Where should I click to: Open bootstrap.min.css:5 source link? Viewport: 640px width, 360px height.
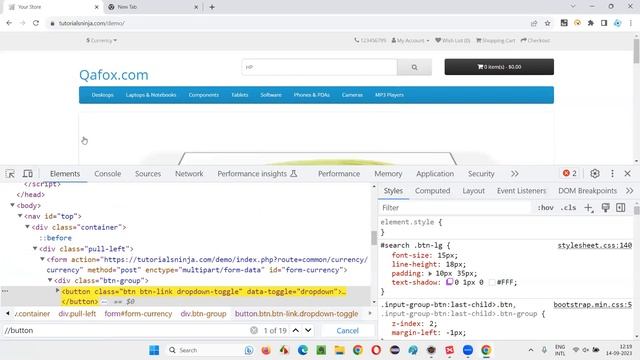(x=593, y=304)
